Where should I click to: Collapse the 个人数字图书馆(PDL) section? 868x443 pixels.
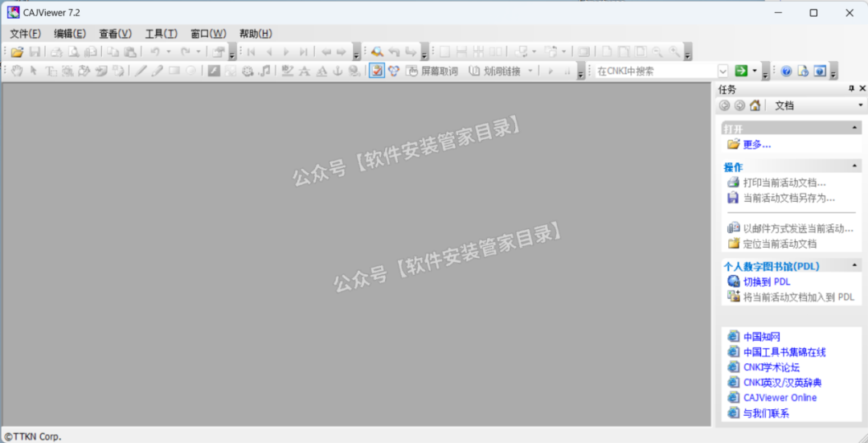[854, 266]
